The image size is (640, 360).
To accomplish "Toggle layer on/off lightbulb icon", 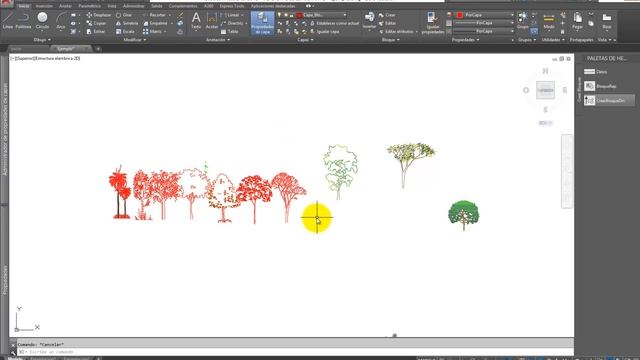I will tap(280, 15).
